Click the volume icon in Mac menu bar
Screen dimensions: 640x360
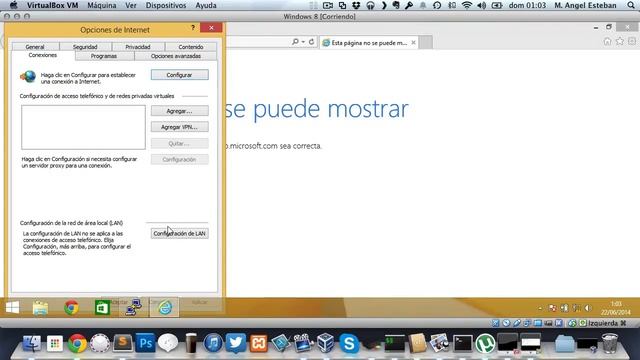(x=482, y=5)
